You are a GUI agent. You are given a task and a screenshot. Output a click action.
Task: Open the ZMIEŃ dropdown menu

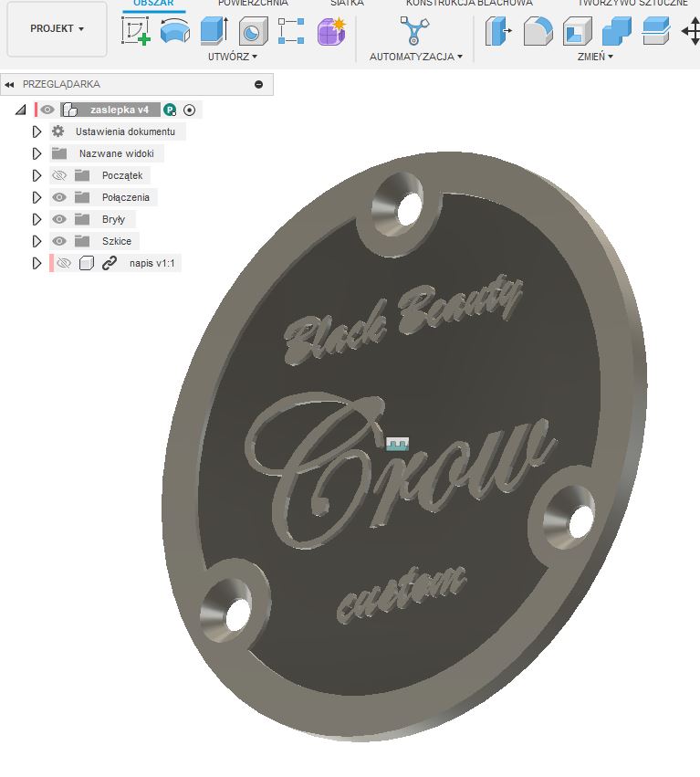click(x=595, y=57)
